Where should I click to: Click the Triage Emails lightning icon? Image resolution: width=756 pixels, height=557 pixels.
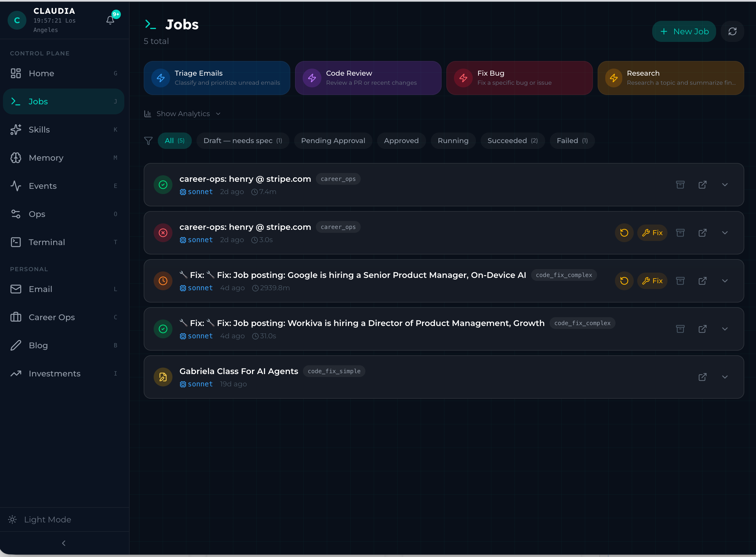(x=160, y=78)
